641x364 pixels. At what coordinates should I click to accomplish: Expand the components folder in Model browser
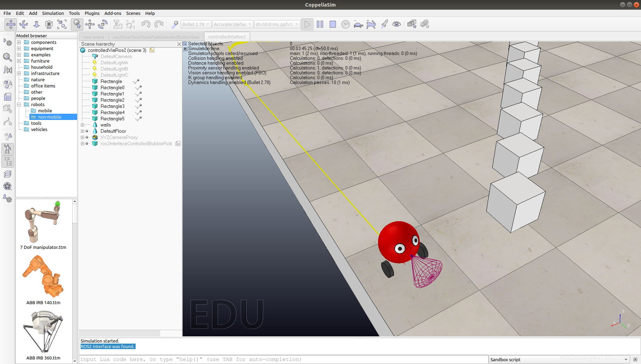pos(19,43)
